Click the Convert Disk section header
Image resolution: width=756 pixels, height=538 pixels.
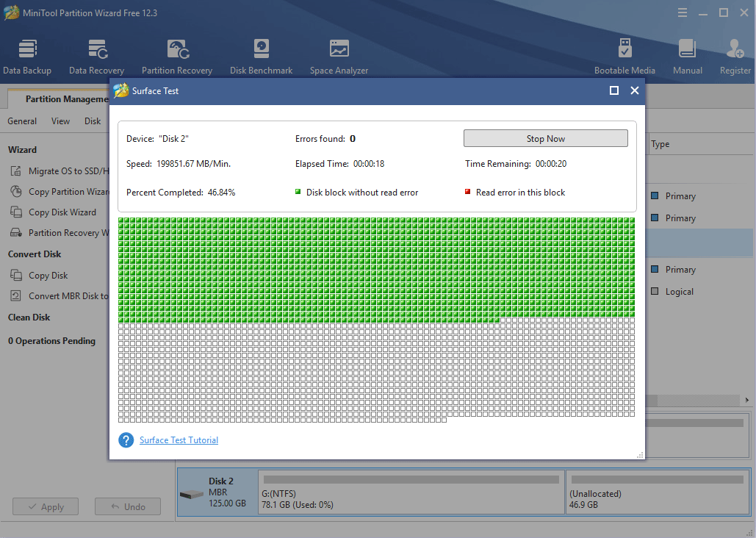coord(35,254)
